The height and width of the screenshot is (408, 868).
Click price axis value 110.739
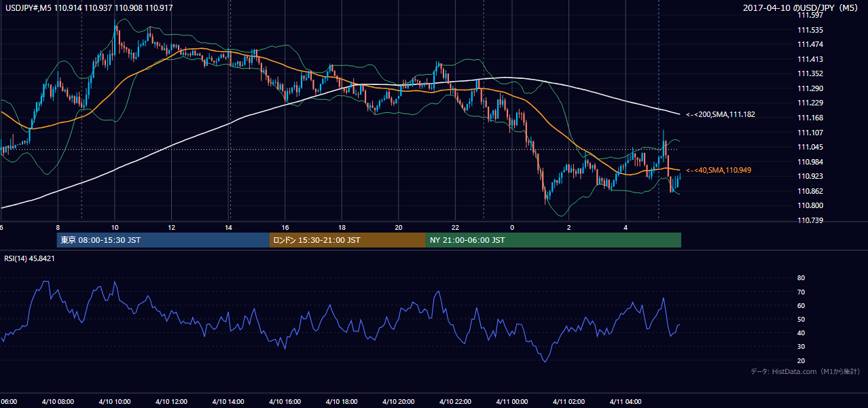coord(809,220)
